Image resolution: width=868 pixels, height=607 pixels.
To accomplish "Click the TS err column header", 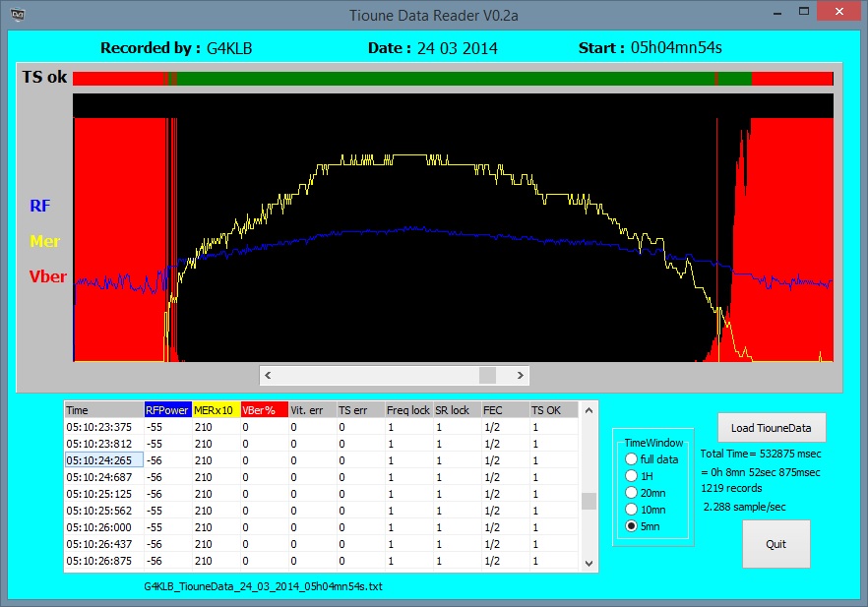I will point(360,410).
